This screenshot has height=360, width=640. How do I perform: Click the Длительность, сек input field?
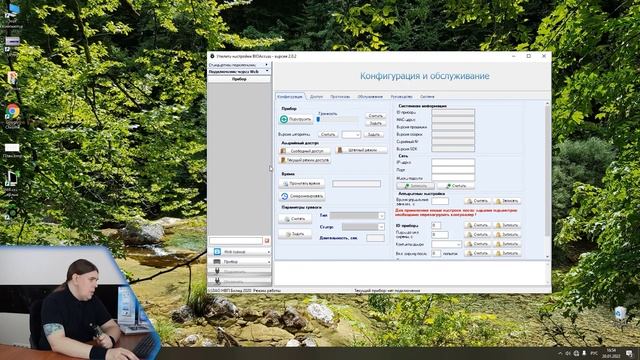pyautogui.click(x=376, y=238)
